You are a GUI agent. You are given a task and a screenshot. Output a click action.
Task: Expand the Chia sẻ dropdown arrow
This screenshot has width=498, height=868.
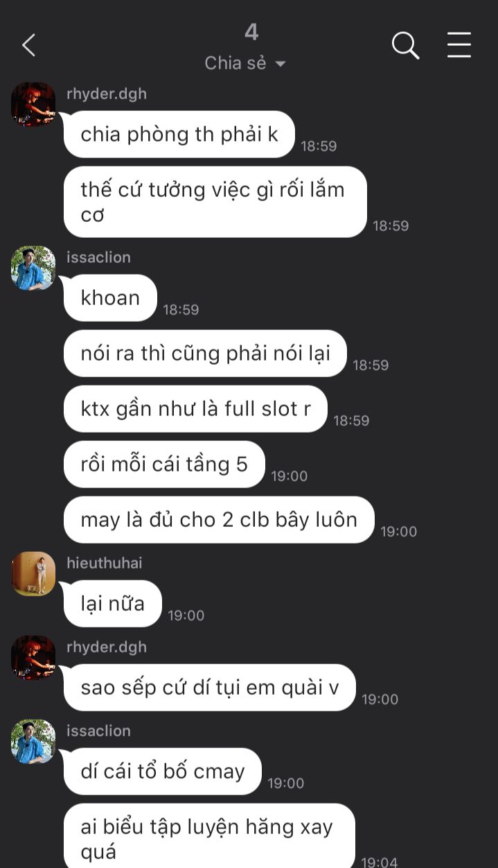(x=281, y=64)
